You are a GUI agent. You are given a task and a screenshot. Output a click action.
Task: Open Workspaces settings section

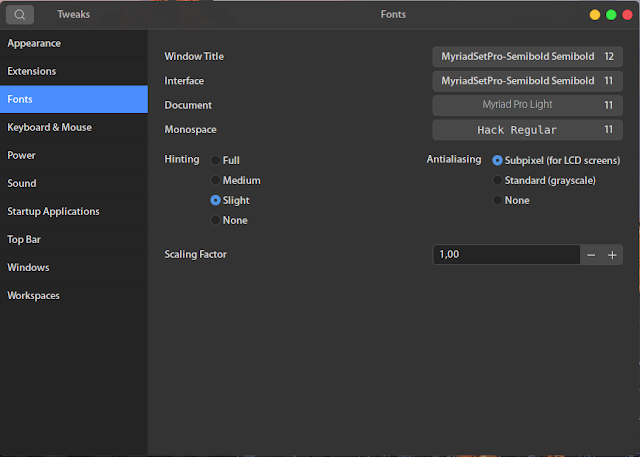[74, 295]
